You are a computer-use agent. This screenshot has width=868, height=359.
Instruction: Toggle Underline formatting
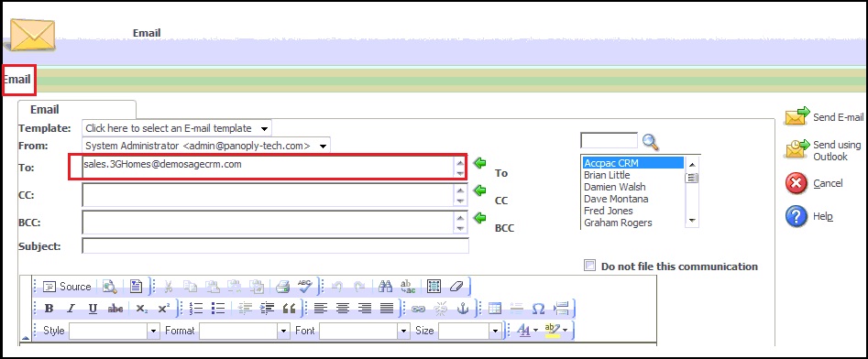click(93, 309)
